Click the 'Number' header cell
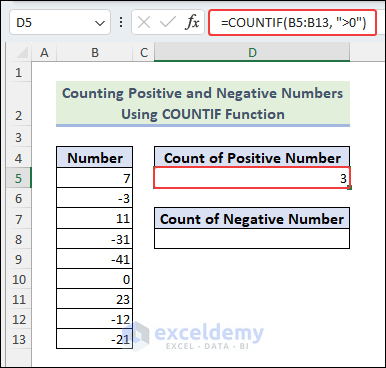Viewport: 386px width, 368px height. coord(95,157)
